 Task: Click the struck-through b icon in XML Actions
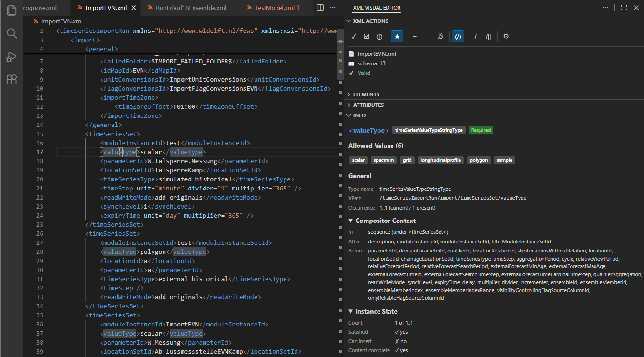tap(440, 36)
